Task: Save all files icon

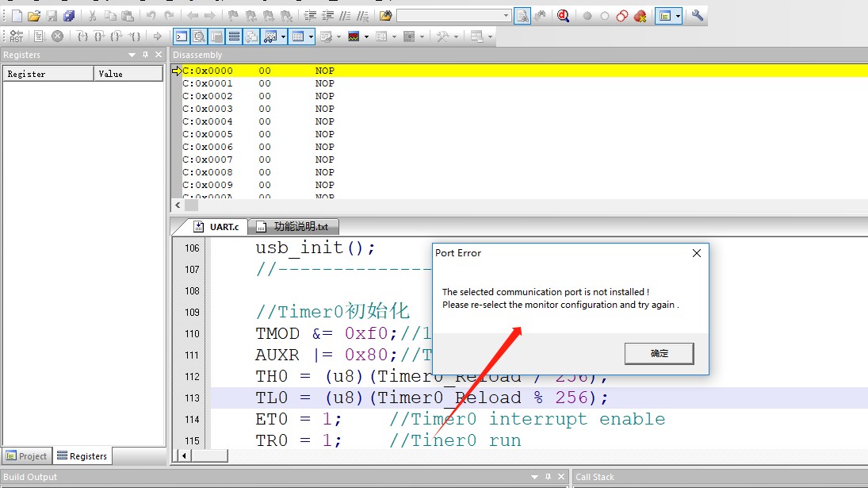Action: click(69, 16)
